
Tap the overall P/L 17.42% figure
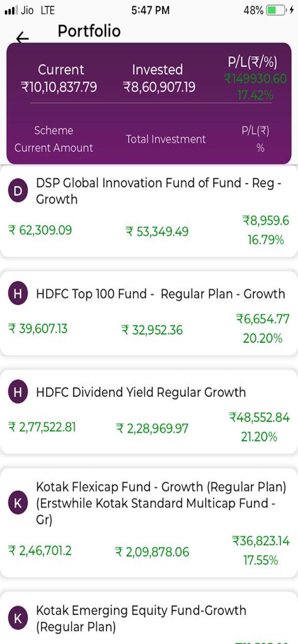255,96
